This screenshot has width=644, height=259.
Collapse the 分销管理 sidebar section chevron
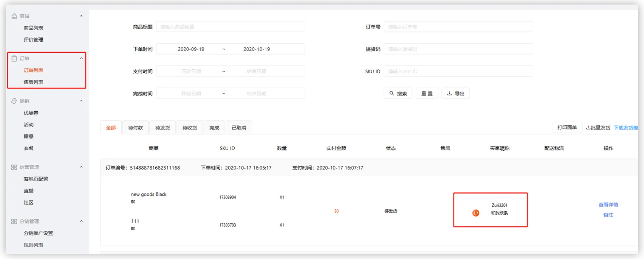81,222
